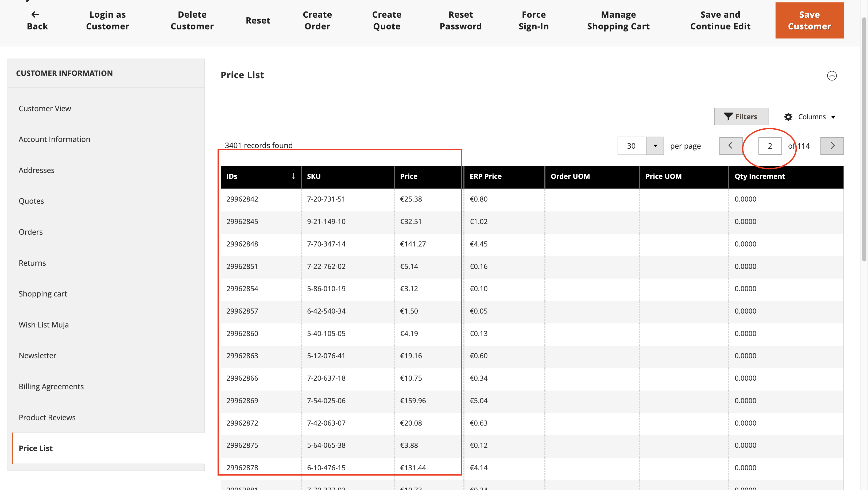Select the Price List tab
The height and width of the screenshot is (490, 868).
pyautogui.click(x=35, y=448)
